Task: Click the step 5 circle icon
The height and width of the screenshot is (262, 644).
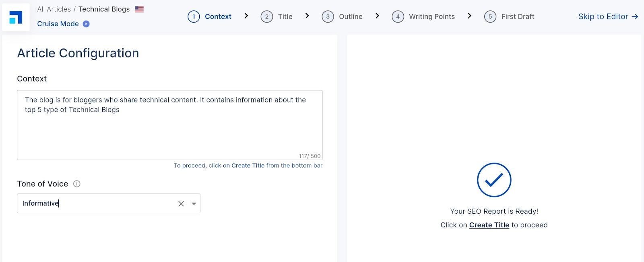Action: pos(490,17)
